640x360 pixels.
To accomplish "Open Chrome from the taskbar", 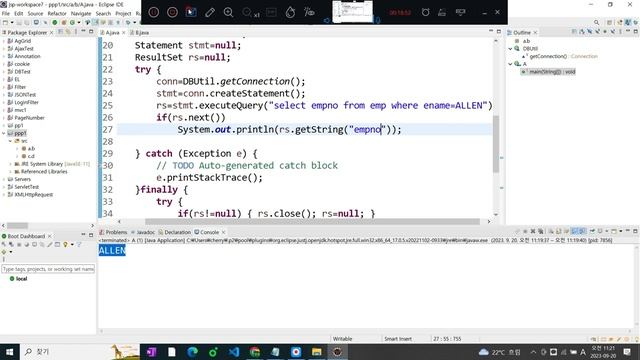I will [255, 351].
